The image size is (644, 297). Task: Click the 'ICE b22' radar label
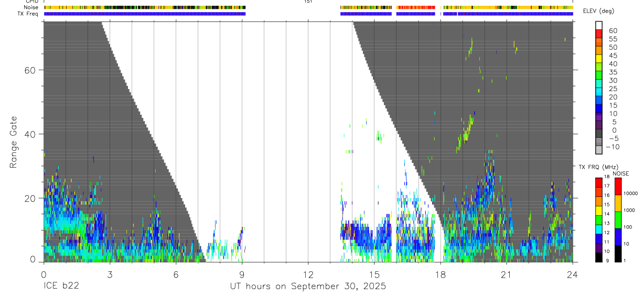tap(60, 287)
